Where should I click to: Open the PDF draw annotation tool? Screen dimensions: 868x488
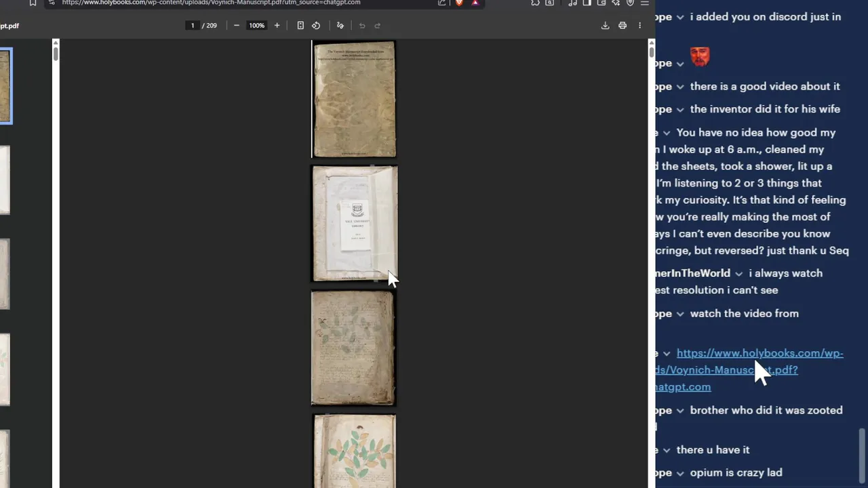click(x=340, y=25)
